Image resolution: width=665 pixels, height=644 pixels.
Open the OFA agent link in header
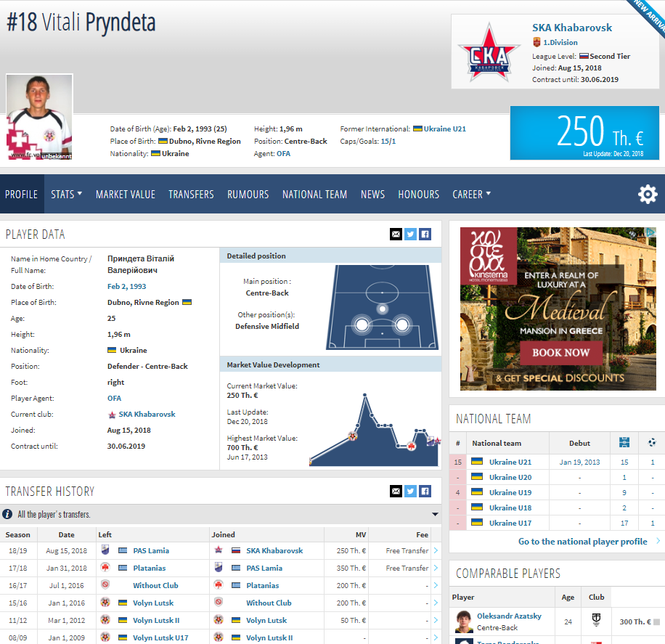pyautogui.click(x=284, y=154)
